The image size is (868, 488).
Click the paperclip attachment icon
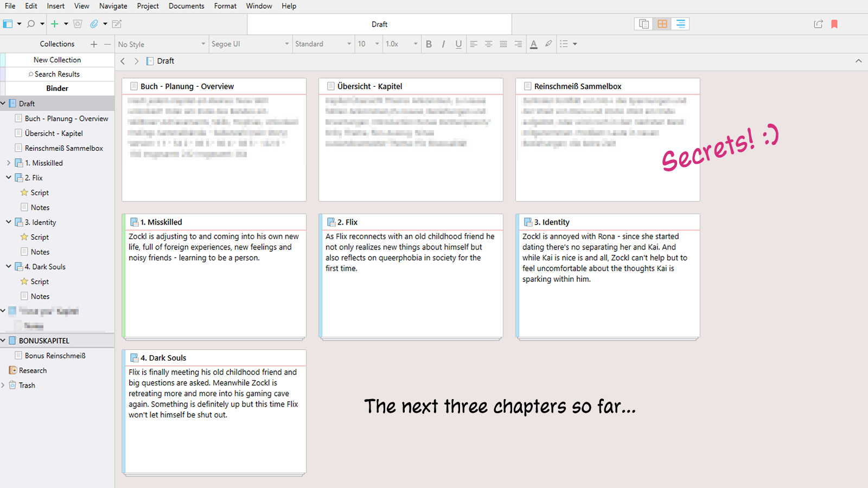(x=94, y=24)
